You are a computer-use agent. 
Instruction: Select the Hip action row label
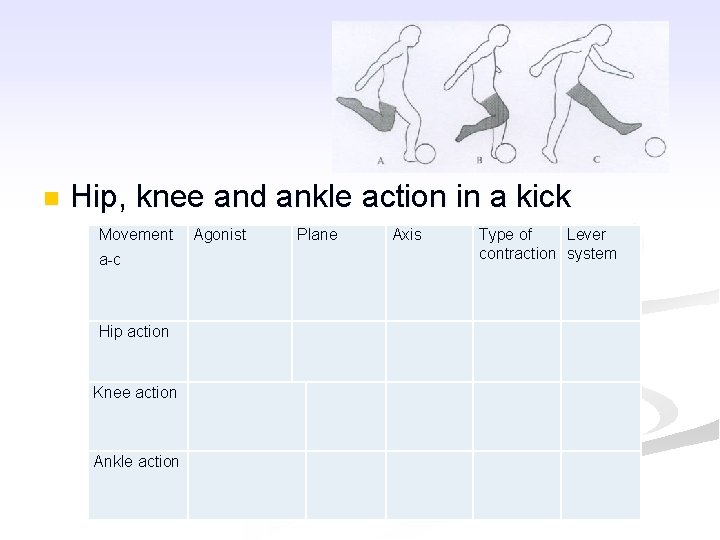pyautogui.click(x=134, y=332)
